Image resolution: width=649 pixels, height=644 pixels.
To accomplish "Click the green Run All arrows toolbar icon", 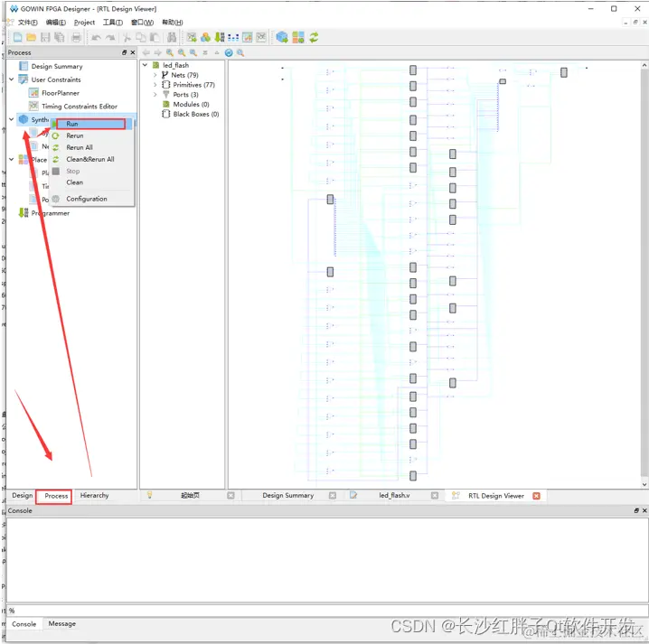I will point(314,38).
